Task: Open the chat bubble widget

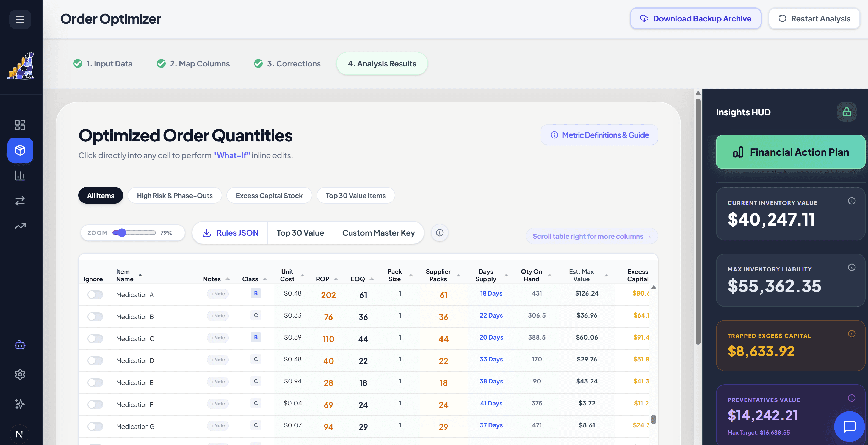Action: 849,427
